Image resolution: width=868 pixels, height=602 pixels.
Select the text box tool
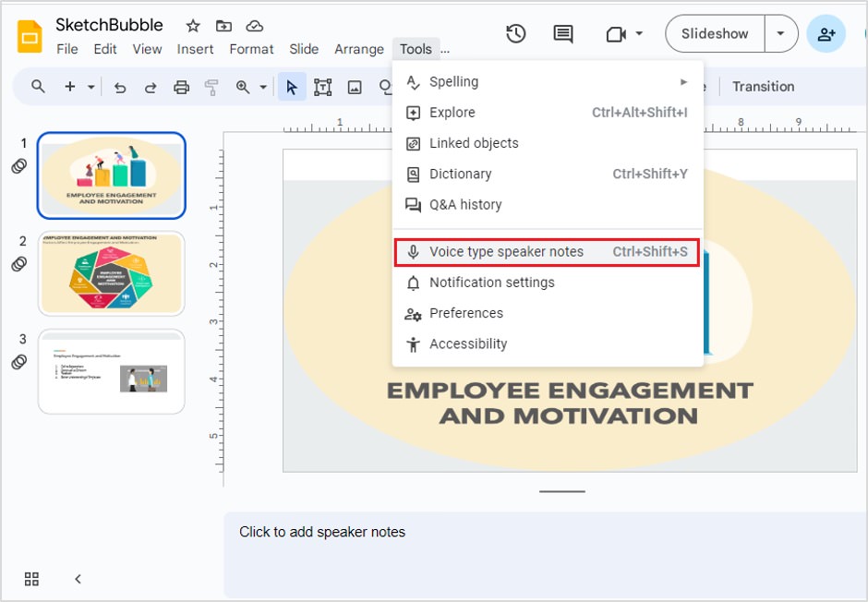[323, 87]
